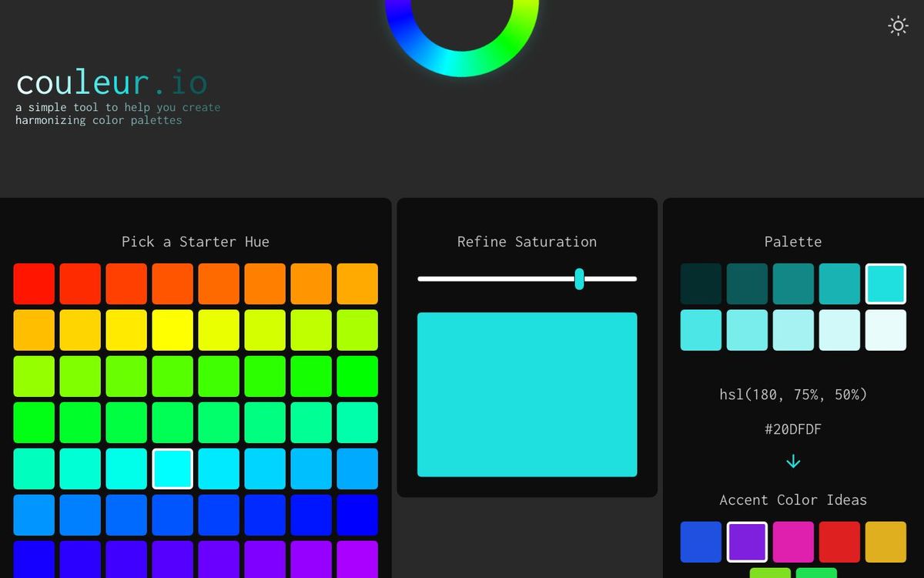Select the first aquamarine swatch in the fifth hue row

(34, 469)
